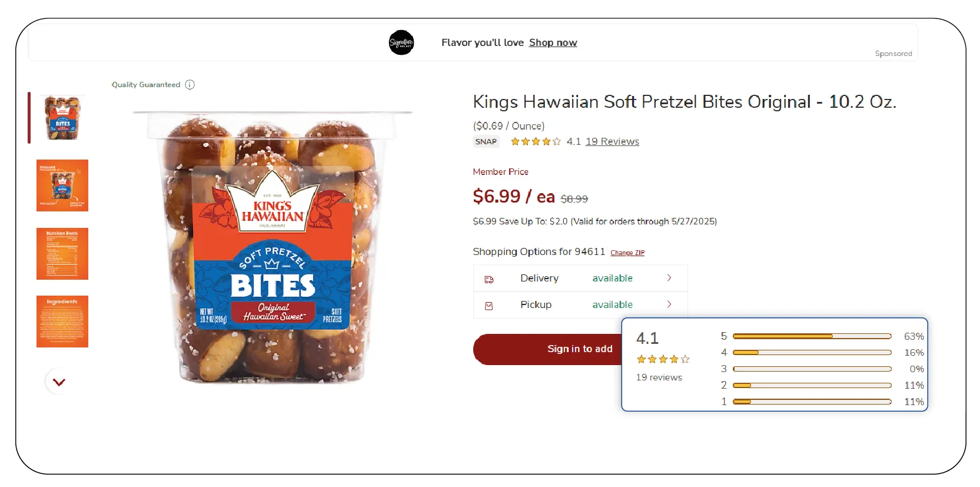Click the Shop now banner link

pos(552,42)
